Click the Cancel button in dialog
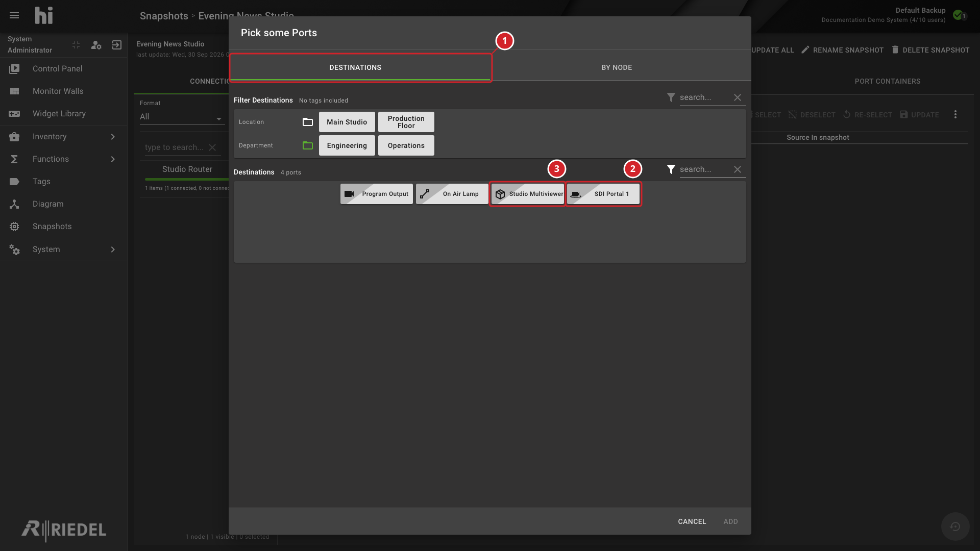This screenshot has height=551, width=980. [692, 521]
